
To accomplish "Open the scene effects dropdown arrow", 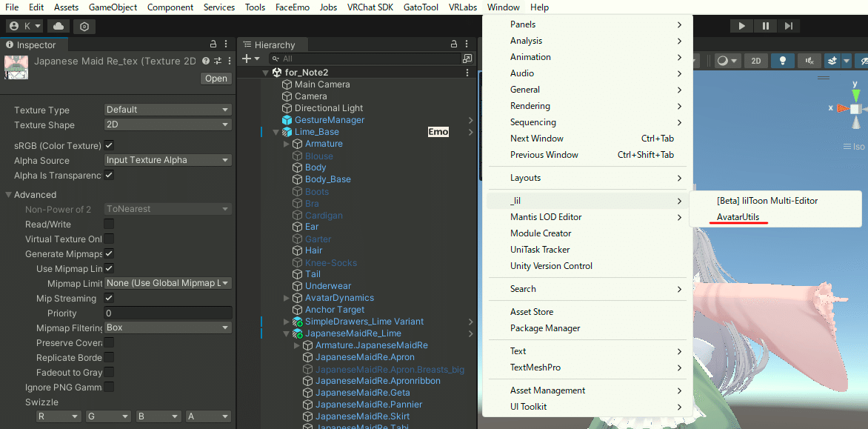I will pos(846,61).
